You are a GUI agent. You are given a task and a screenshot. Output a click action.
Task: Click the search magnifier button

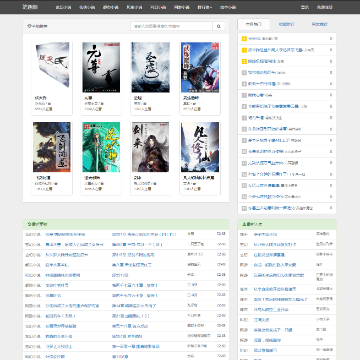pyautogui.click(x=219, y=26)
